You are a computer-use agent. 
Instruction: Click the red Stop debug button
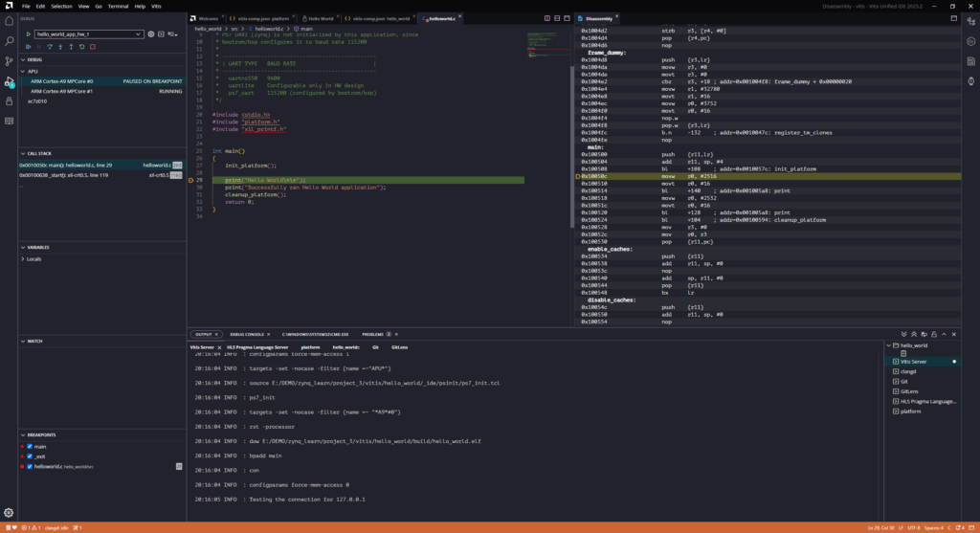pyautogui.click(x=93, y=47)
